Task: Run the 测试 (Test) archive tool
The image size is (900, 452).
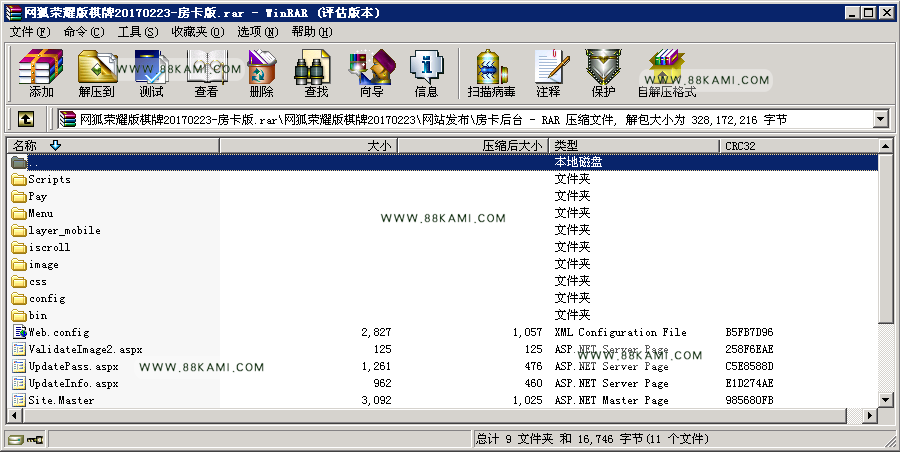Action: pos(151,73)
